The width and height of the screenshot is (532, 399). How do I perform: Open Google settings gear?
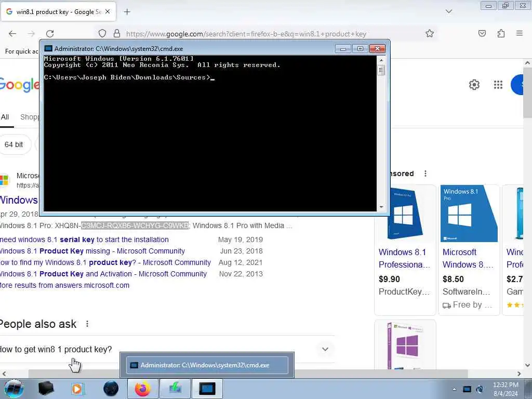click(474, 85)
